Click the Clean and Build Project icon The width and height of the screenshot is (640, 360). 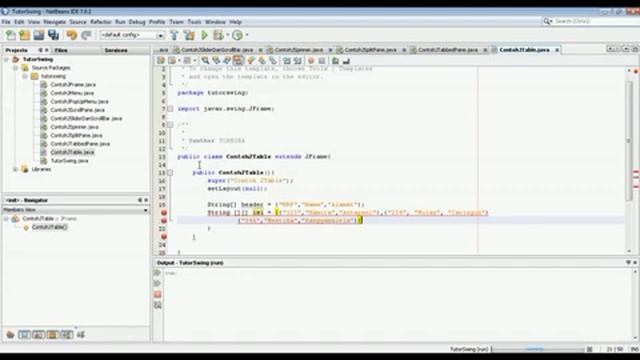click(189, 35)
